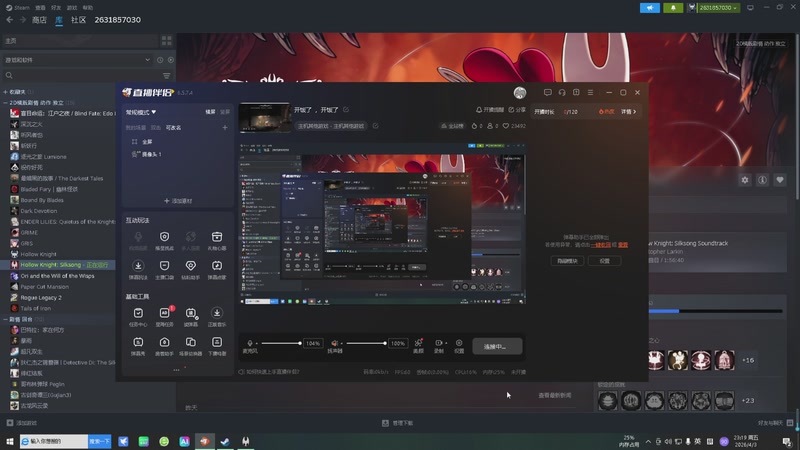
Task: Open the hamburger menu in 直播伴侣
Action: pyautogui.click(x=590, y=92)
